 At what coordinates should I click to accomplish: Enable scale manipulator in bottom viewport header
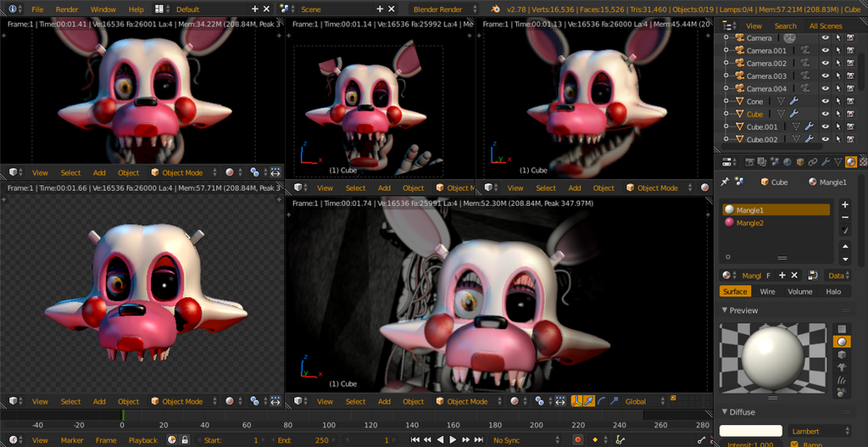614,401
